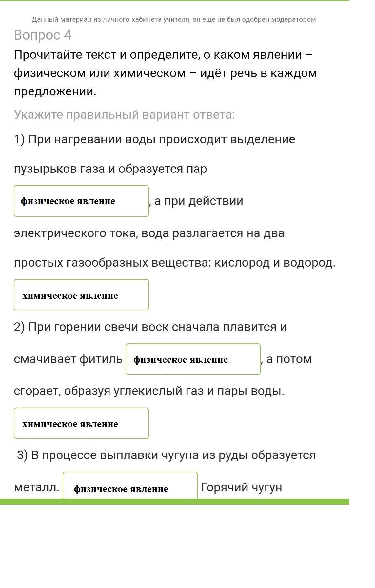Click the 'Укажите правильный вариант ответа' label

click(x=124, y=115)
